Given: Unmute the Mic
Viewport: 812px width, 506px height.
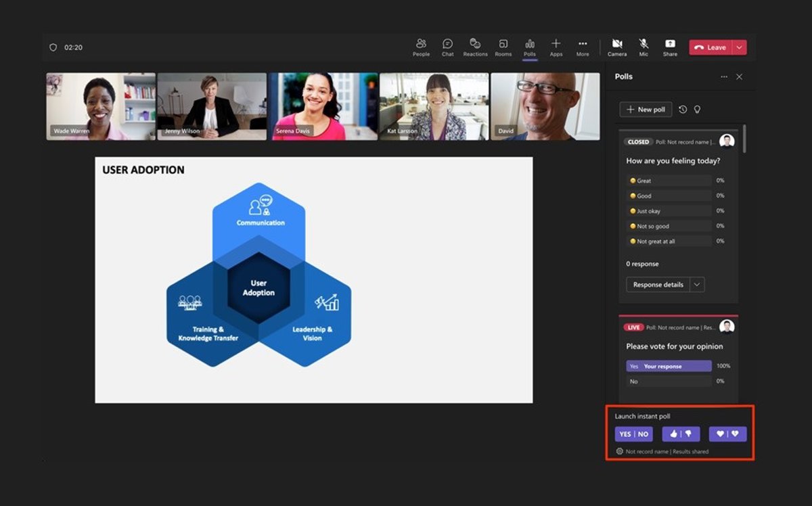Looking at the screenshot, I should point(643,47).
